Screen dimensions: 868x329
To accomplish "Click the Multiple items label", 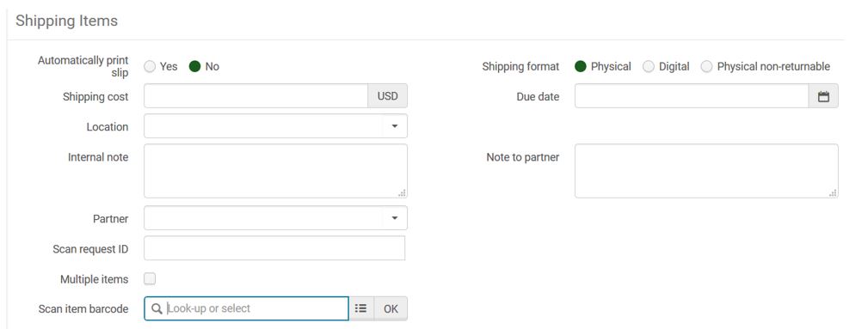I will click(94, 279).
